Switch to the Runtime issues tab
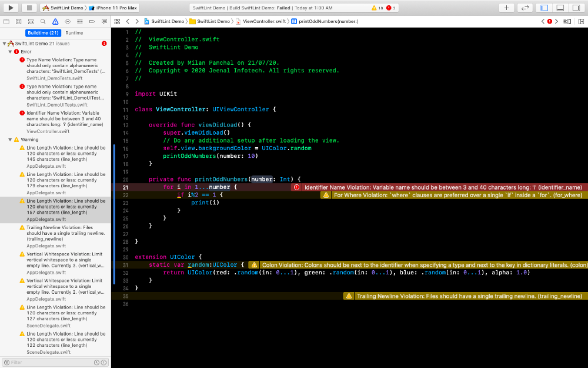The image size is (588, 368). pyautogui.click(x=74, y=33)
